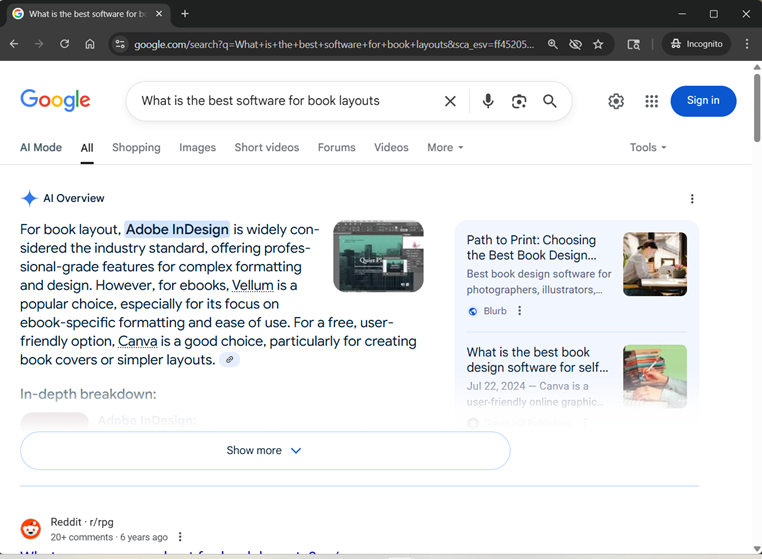Open Path to Print Blurb article

pos(531,247)
